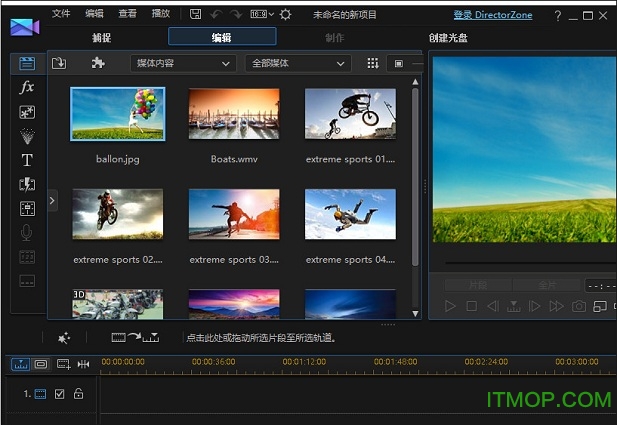The height and width of the screenshot is (425, 617).
Task: Open the 全部媒体 filter dropdown
Action: click(x=297, y=63)
